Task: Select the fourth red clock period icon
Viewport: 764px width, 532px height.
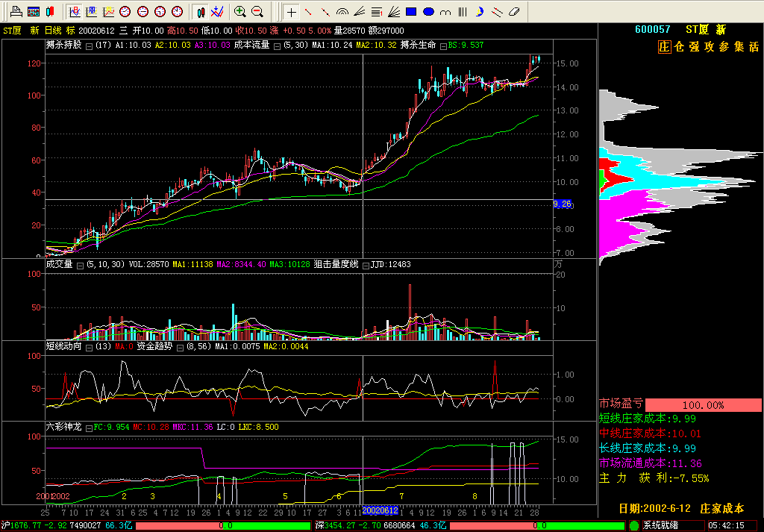Action: click(x=178, y=11)
